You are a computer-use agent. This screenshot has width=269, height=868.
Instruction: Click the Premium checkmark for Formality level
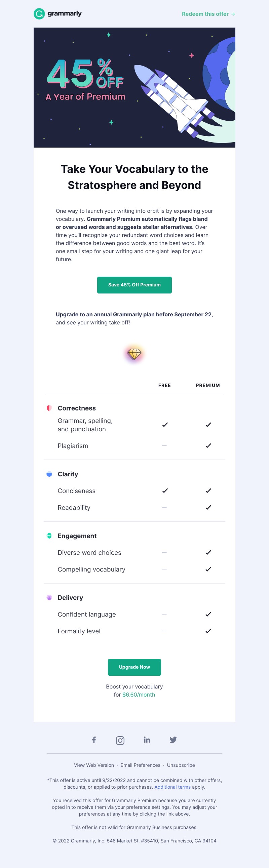click(x=208, y=631)
